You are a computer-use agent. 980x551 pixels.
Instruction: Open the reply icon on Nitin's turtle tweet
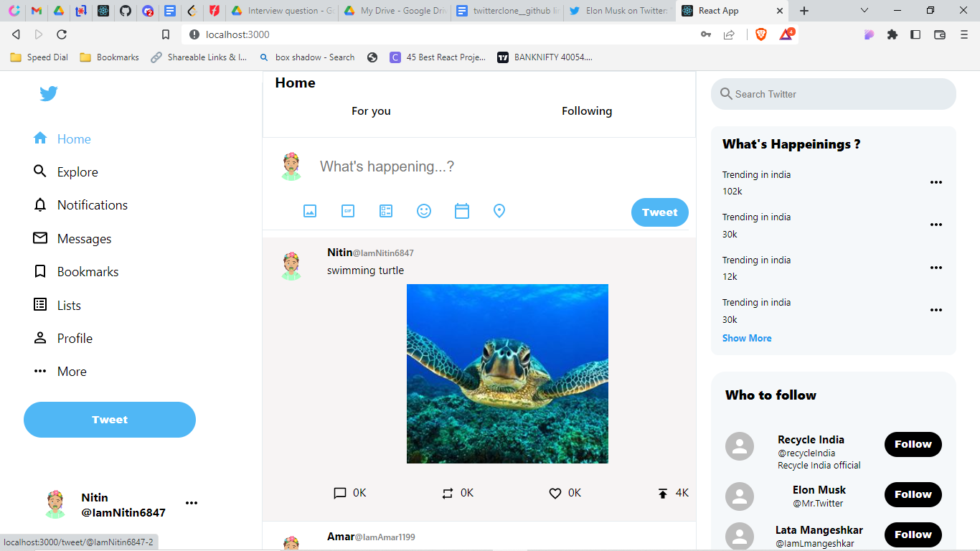click(x=339, y=493)
